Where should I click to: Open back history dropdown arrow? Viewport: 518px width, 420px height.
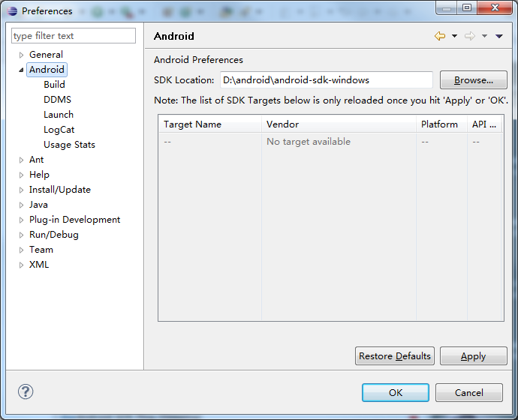pos(455,36)
